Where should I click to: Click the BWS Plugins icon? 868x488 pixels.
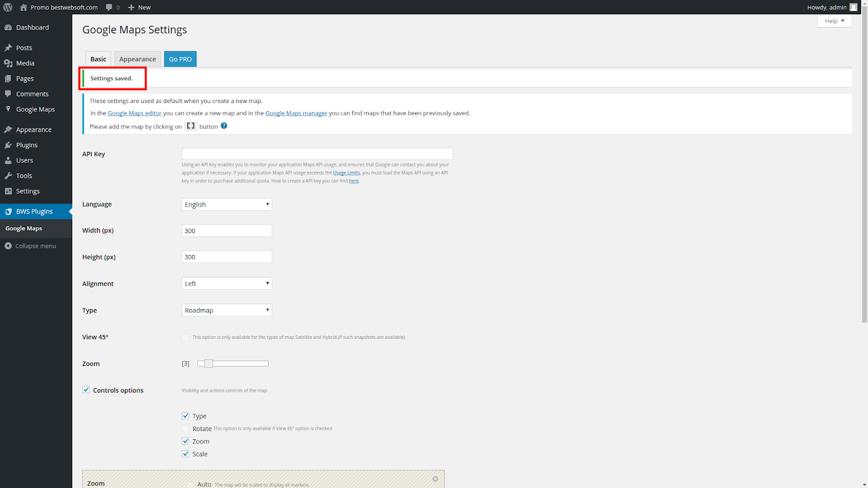click(8, 211)
